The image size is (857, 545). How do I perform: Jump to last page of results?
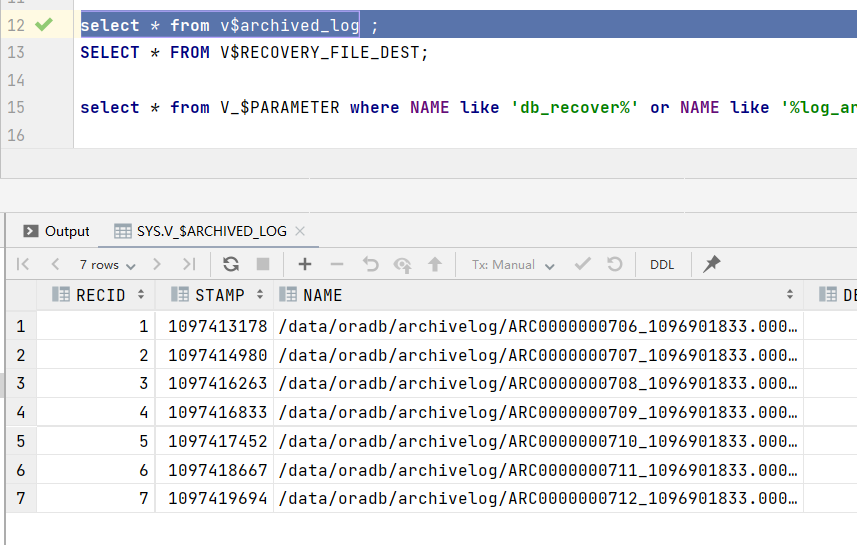[x=189, y=265]
